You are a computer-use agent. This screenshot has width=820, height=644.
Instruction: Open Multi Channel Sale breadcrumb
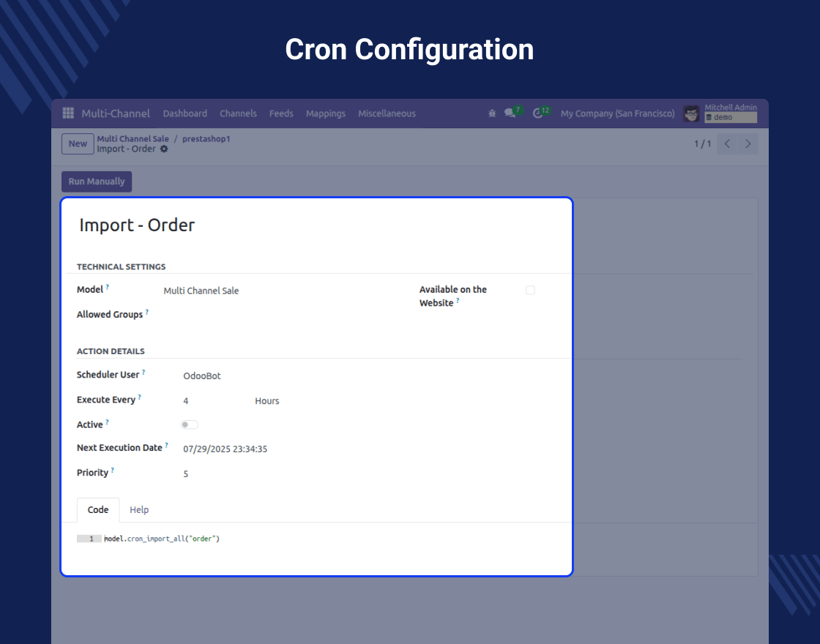pos(133,138)
